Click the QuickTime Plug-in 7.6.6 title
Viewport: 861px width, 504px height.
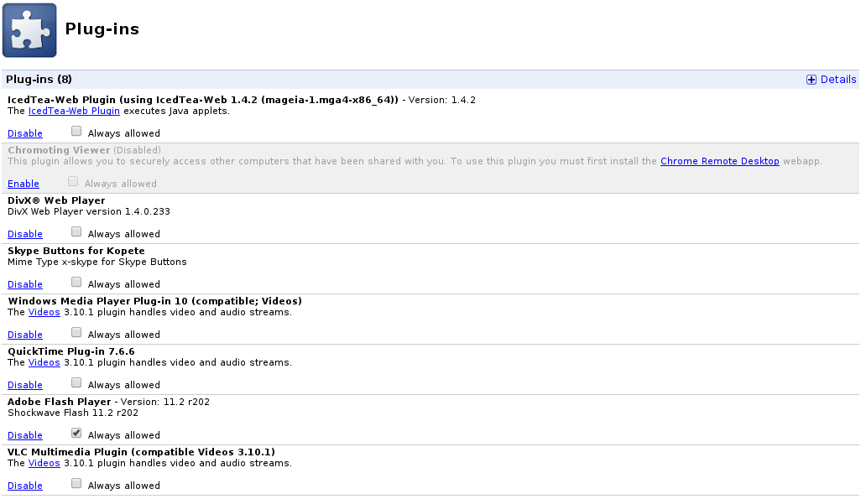coord(71,351)
